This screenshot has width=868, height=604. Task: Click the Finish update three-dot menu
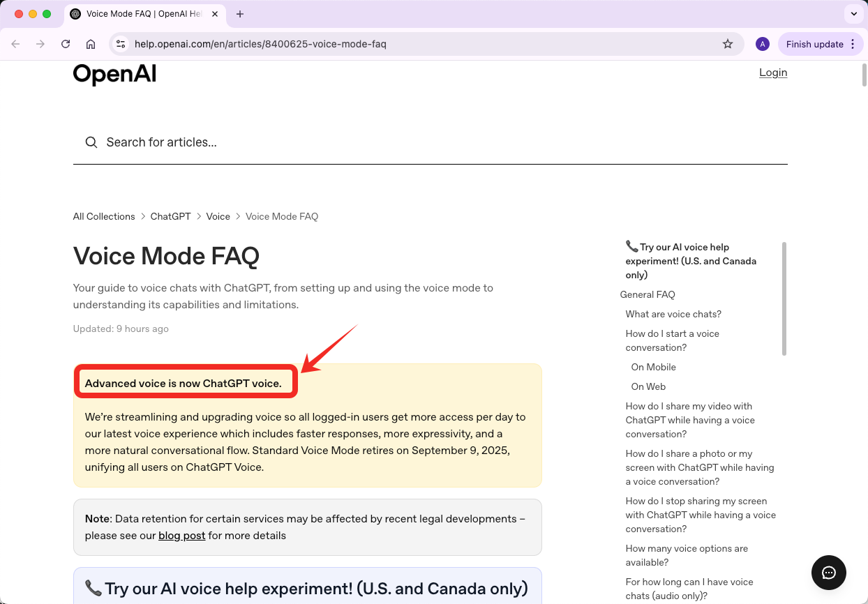(852, 44)
